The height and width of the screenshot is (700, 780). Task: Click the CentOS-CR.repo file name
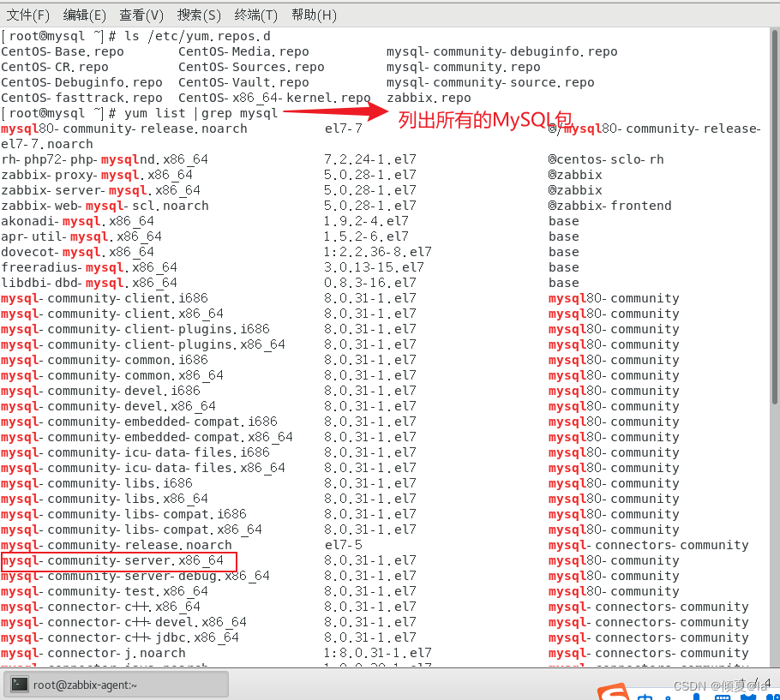pos(55,67)
